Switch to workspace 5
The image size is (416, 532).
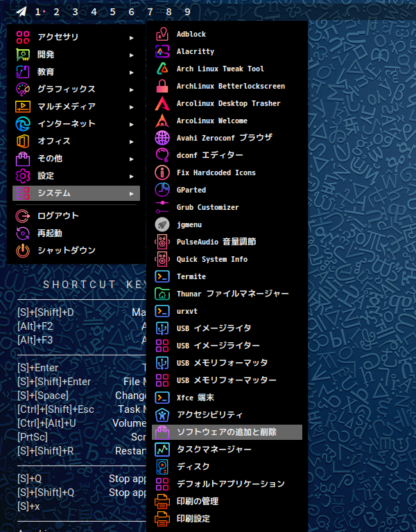click(x=112, y=12)
